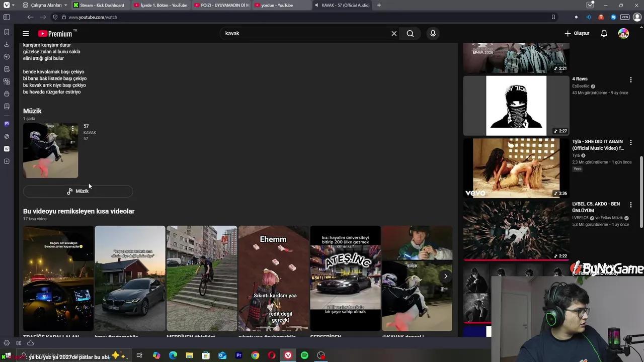Switch to the yordun - YouTube tab
644x362 pixels.
click(281, 5)
